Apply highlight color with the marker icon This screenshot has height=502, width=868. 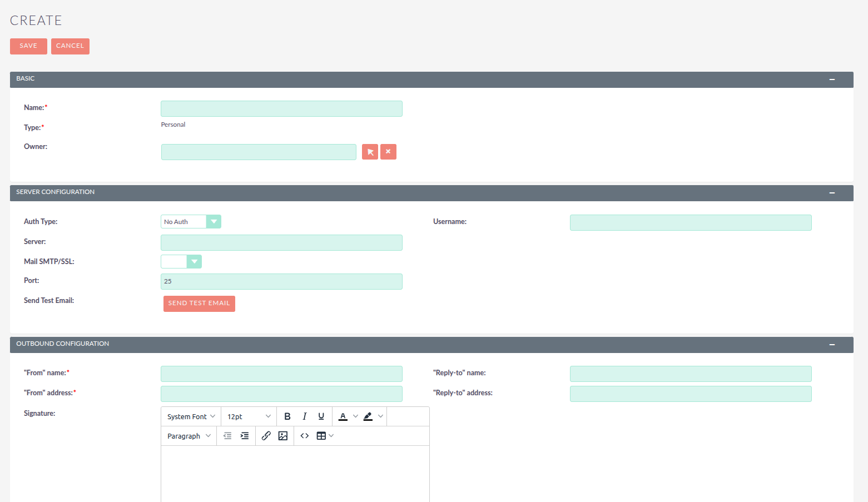(368, 416)
